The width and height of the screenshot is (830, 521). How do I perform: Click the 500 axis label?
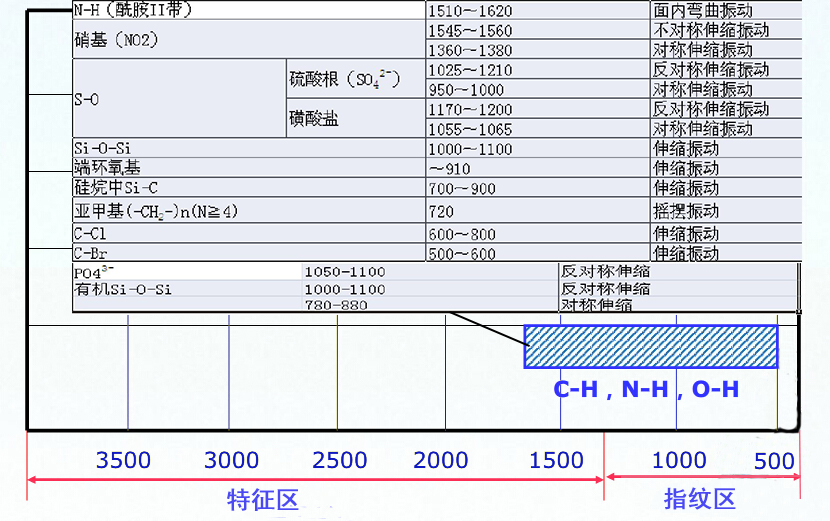pyautogui.click(x=774, y=461)
